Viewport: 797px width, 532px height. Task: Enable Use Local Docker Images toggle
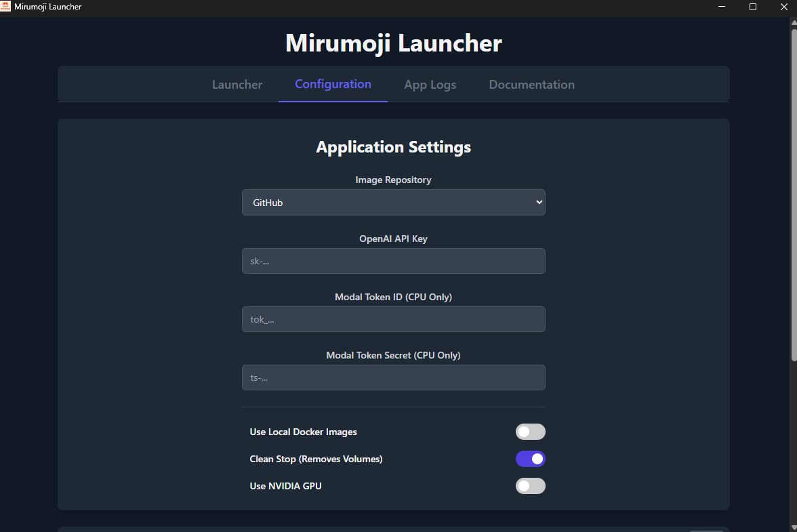pos(530,432)
